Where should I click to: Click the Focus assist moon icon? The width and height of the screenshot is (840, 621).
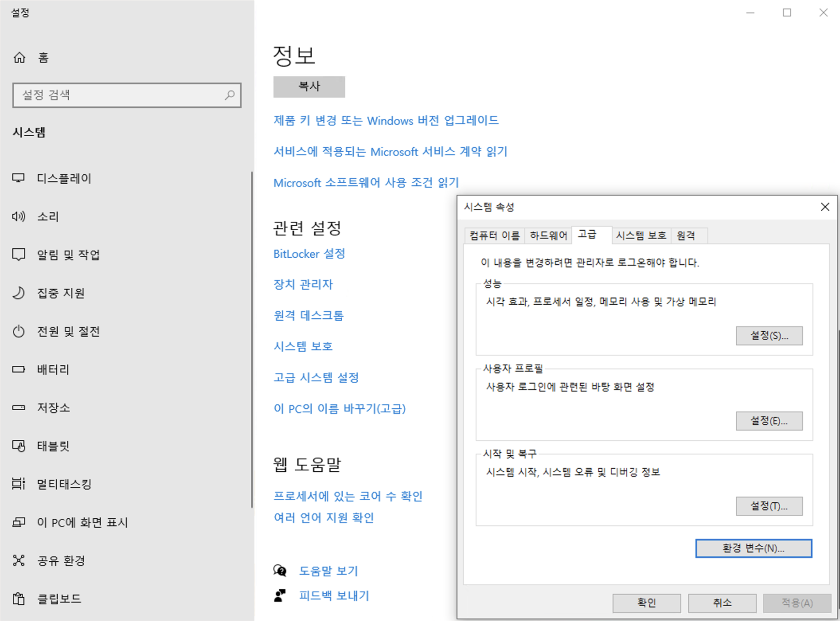(x=18, y=293)
